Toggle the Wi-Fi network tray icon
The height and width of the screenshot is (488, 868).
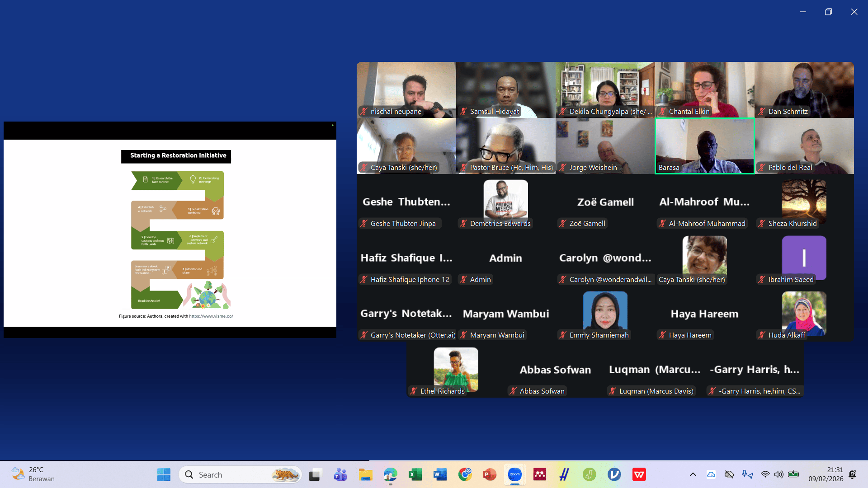pyautogui.click(x=765, y=474)
